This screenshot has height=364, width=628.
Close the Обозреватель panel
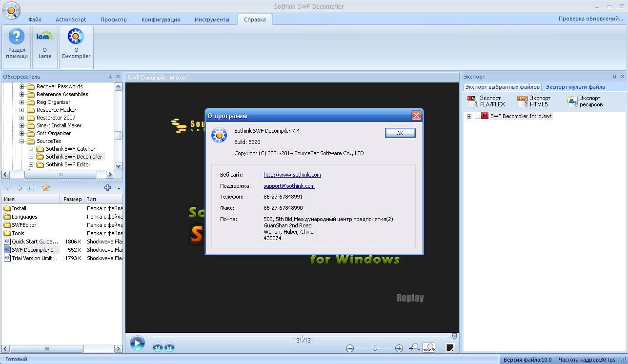click(118, 77)
